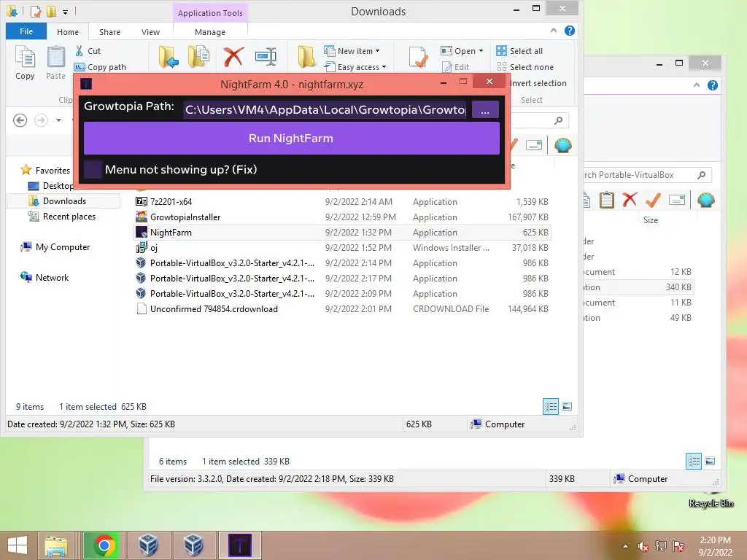
Task: Click the Growtopia Path text field
Action: coord(326,110)
